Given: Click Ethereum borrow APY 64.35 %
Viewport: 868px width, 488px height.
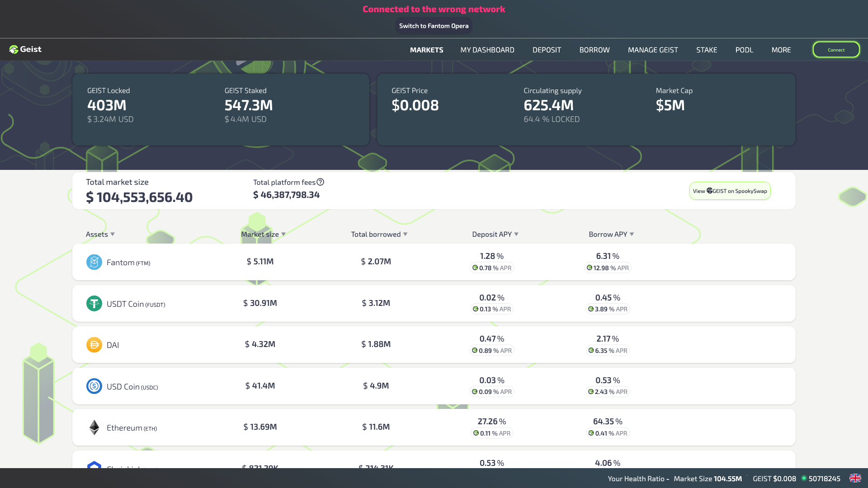Looking at the screenshot, I should coord(608,422).
